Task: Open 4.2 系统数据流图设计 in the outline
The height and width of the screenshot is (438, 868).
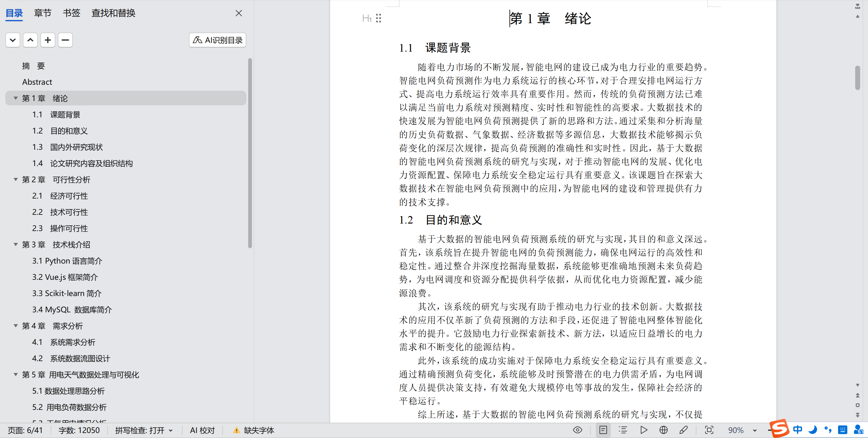Action: pyautogui.click(x=71, y=359)
